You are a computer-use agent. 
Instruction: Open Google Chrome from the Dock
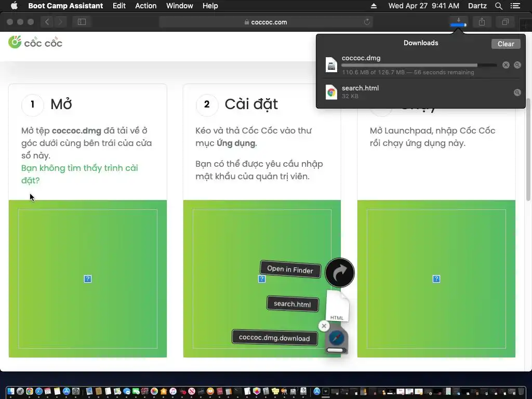[x=30, y=391]
